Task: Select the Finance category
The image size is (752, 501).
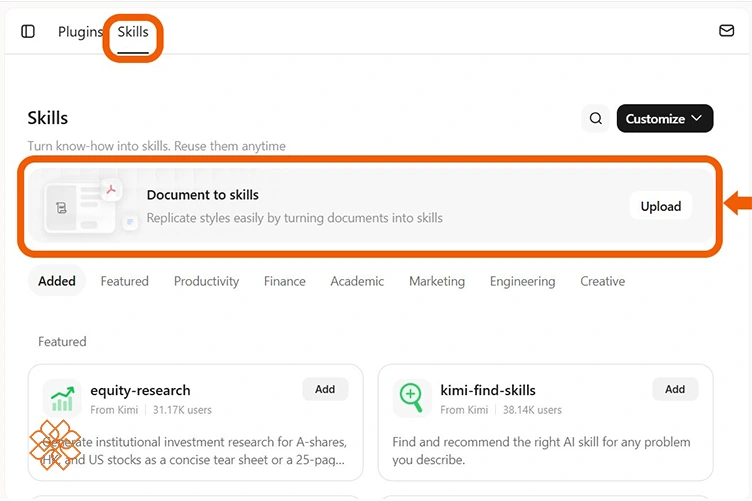Action: (x=284, y=281)
